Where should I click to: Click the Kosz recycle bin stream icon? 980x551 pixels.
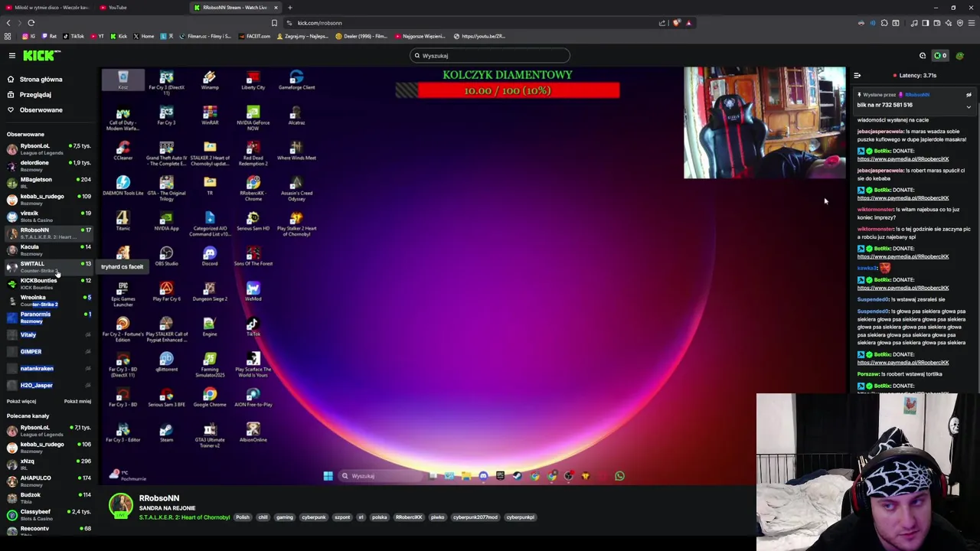pos(122,80)
